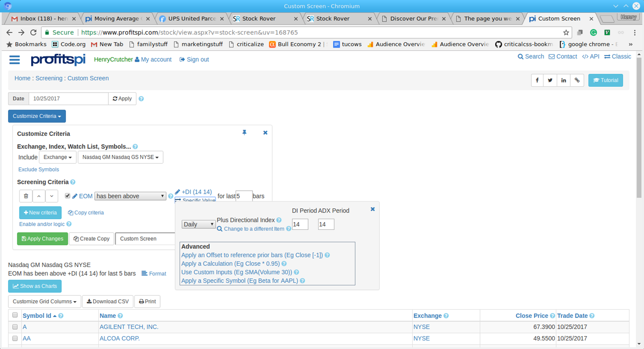Tick the select-all checkbox in grid header
Viewport: 644px width, 349px height.
[x=15, y=315]
